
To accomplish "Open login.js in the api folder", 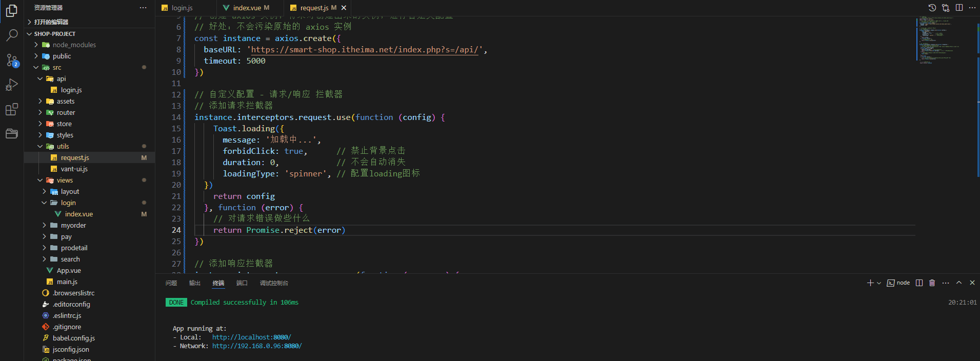I will (x=90, y=90).
